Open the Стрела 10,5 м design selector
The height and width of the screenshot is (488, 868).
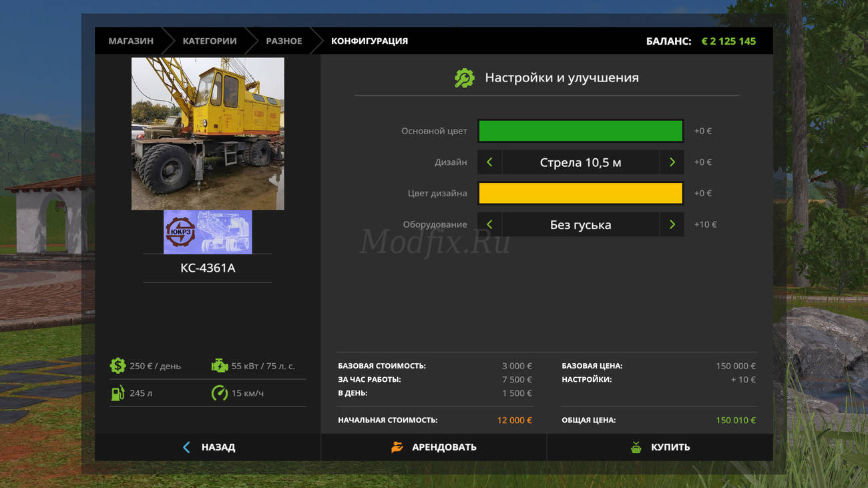(x=581, y=162)
